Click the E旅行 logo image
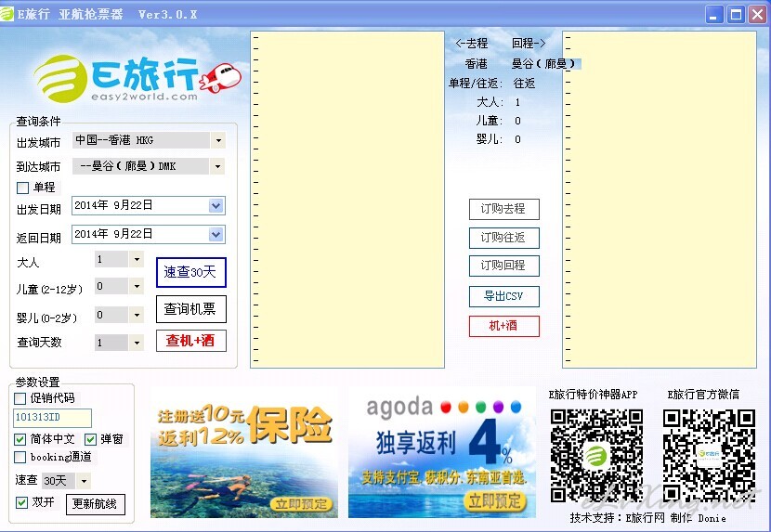 click(137, 79)
